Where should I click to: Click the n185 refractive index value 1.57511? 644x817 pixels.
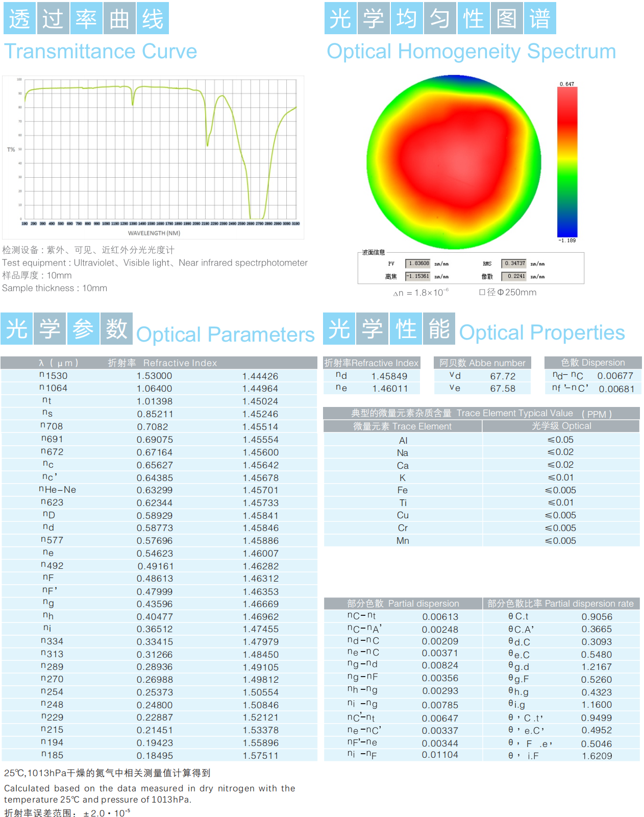(260, 756)
